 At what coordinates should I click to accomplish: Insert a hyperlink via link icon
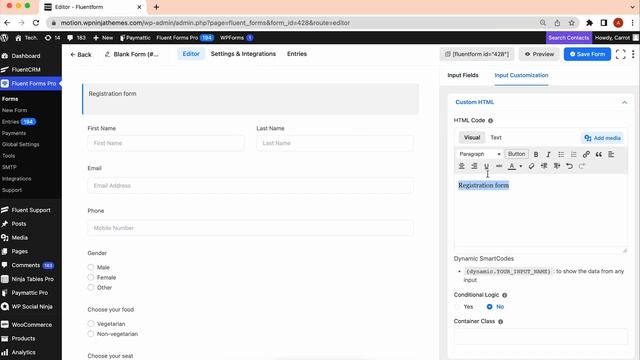[x=586, y=154]
